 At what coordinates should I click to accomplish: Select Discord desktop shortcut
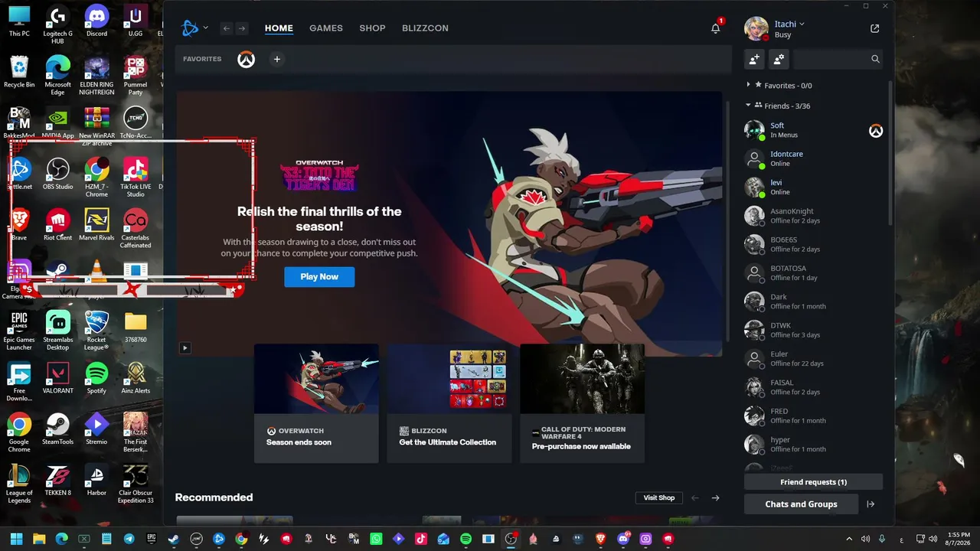tap(96, 22)
